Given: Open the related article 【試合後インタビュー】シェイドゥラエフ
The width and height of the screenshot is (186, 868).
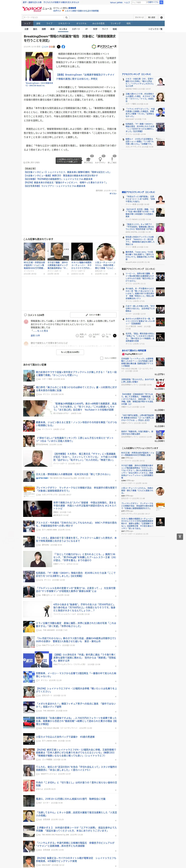Looking at the screenshot, I should (x=67, y=172).
